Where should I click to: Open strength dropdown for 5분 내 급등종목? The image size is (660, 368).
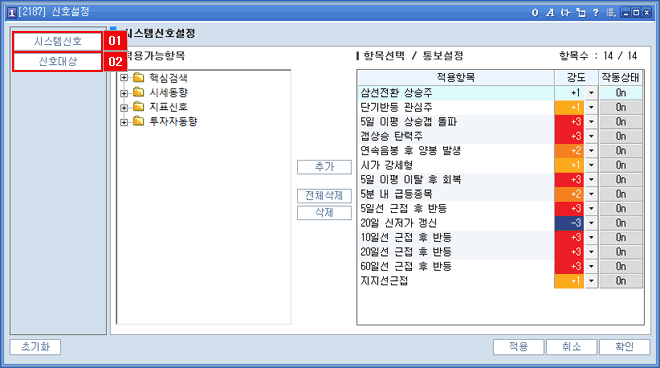pyautogui.click(x=591, y=194)
